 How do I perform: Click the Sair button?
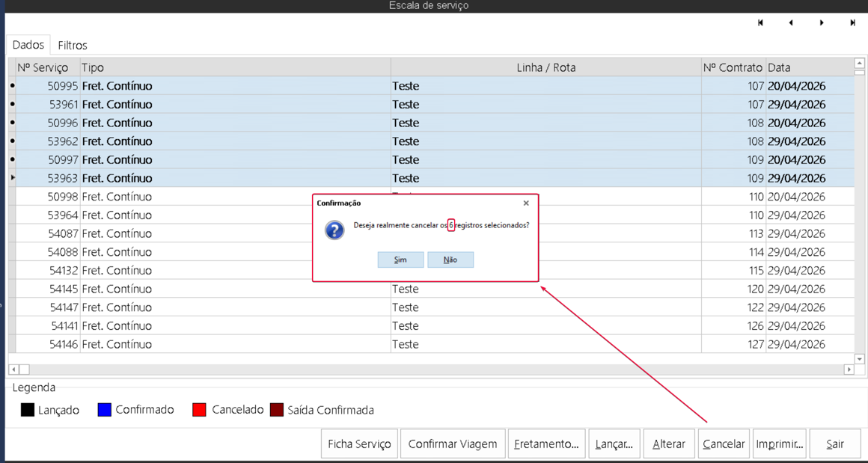[x=835, y=444]
